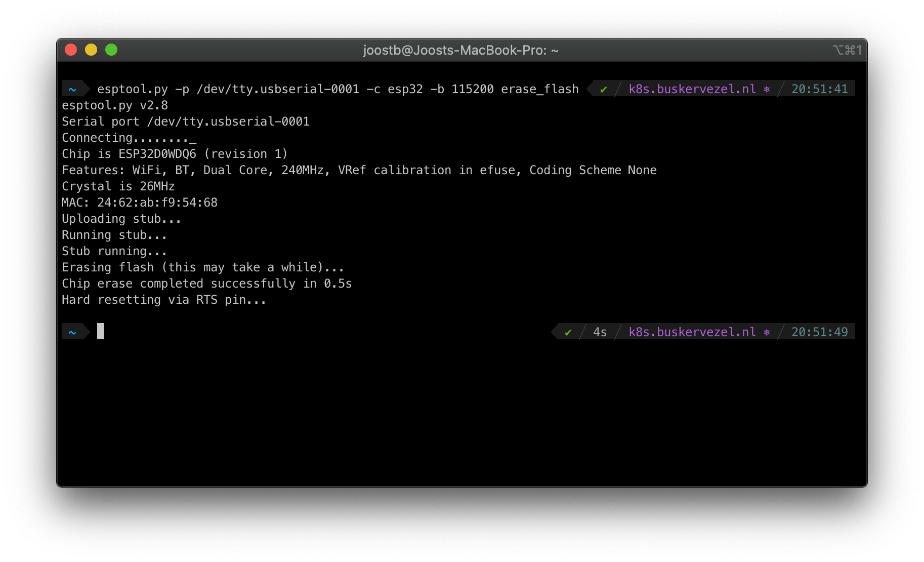Image resolution: width=924 pixels, height=562 pixels.
Task: Click the k8s.buskervezel.nl context next to 20:51:41
Action: pyautogui.click(x=692, y=89)
